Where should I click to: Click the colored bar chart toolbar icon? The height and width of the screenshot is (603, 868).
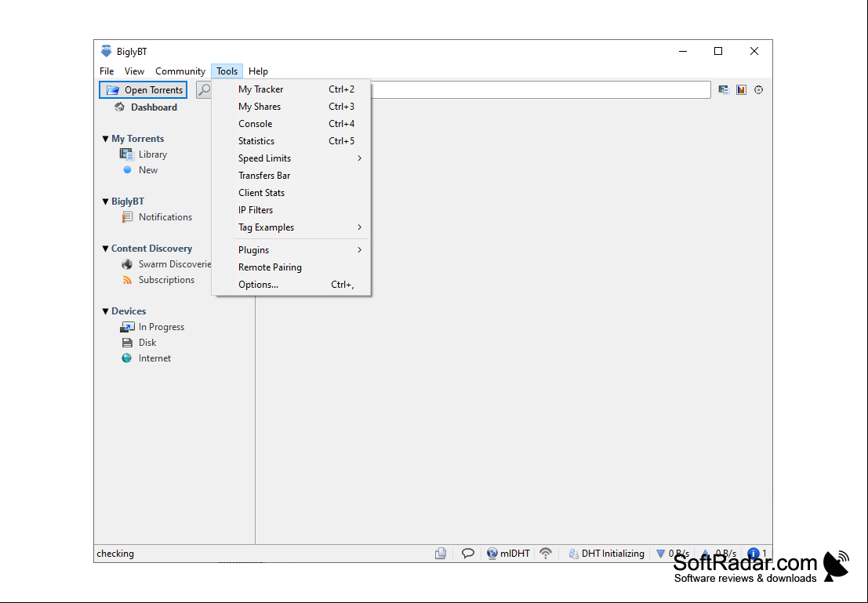(741, 89)
